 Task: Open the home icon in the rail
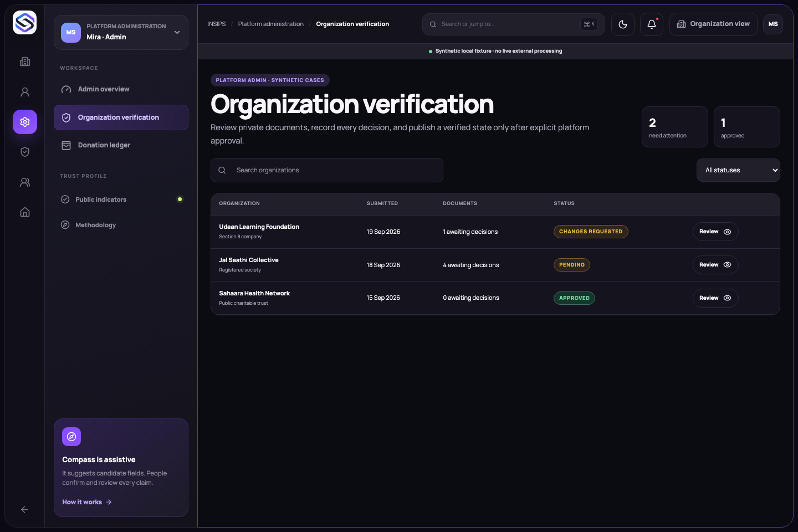(x=25, y=212)
